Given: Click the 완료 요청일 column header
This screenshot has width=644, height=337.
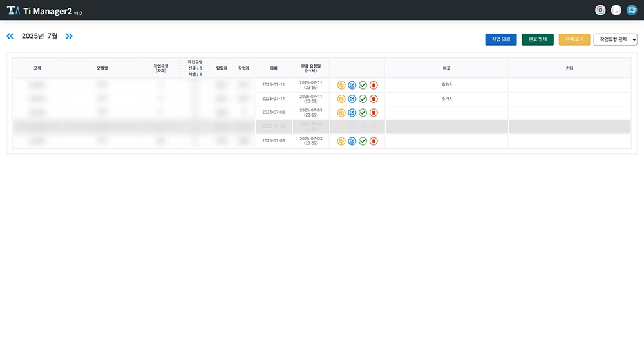Looking at the screenshot, I should pos(311,68).
